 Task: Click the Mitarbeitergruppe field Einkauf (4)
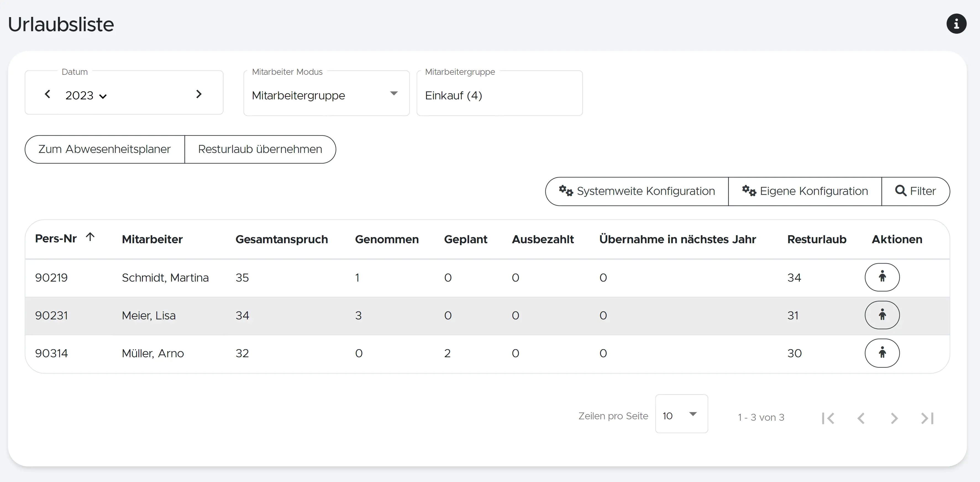point(499,96)
